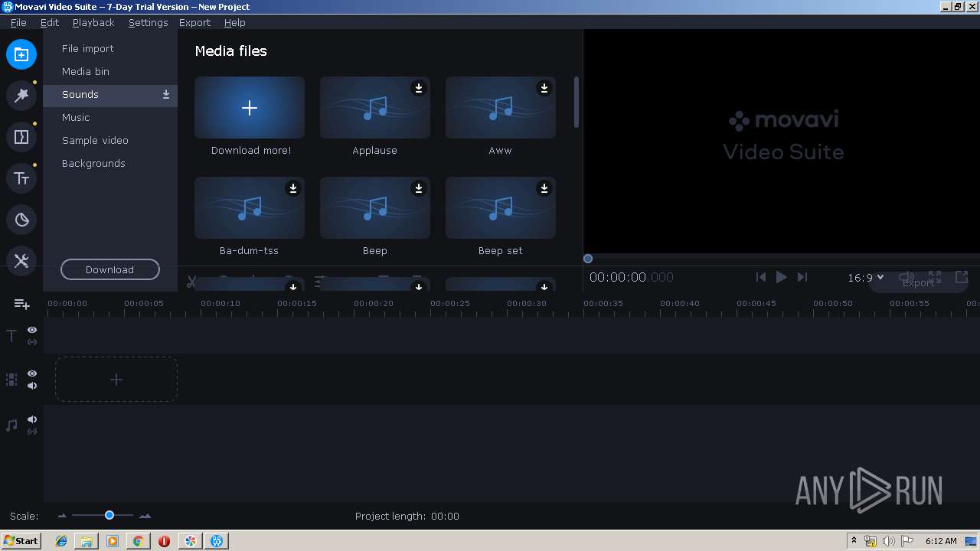The width and height of the screenshot is (980, 551).
Task: Mute the audio track speaker
Action: pos(32,419)
